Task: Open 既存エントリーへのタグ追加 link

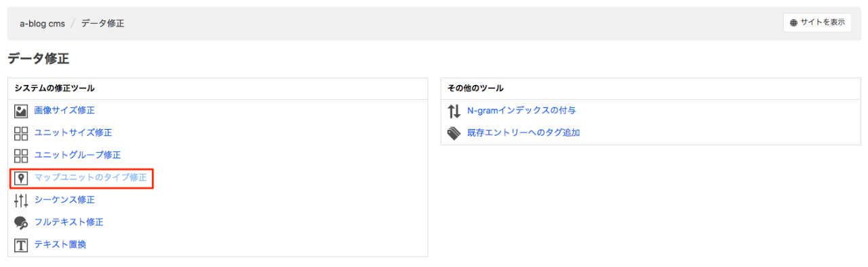Action: (x=524, y=132)
